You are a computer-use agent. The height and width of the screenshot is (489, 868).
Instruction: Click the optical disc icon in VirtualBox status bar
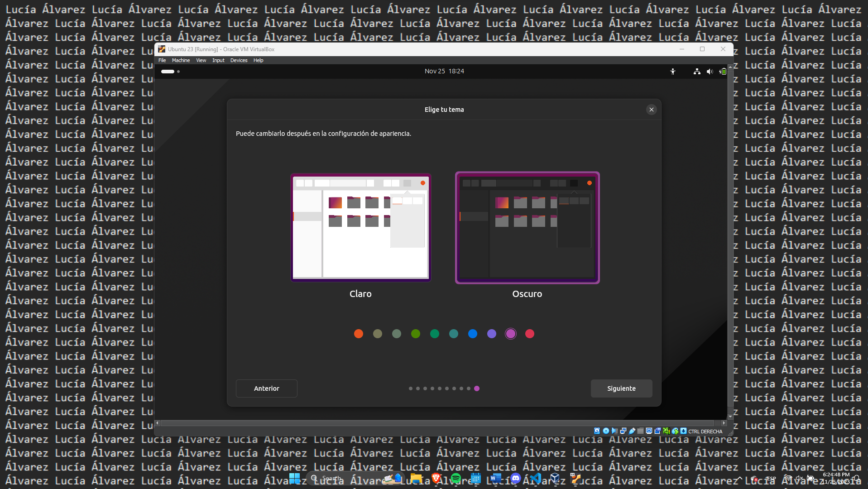pyautogui.click(x=606, y=431)
